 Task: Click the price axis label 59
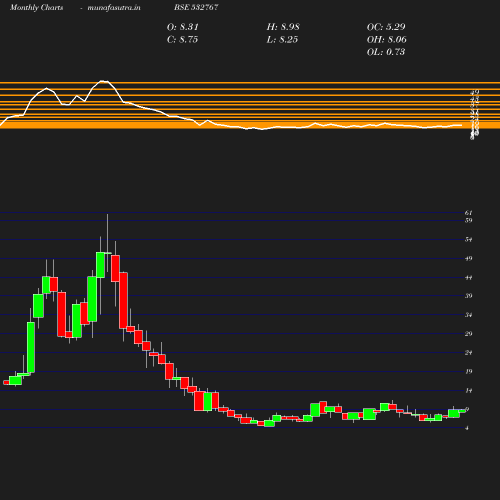[x=468, y=220]
